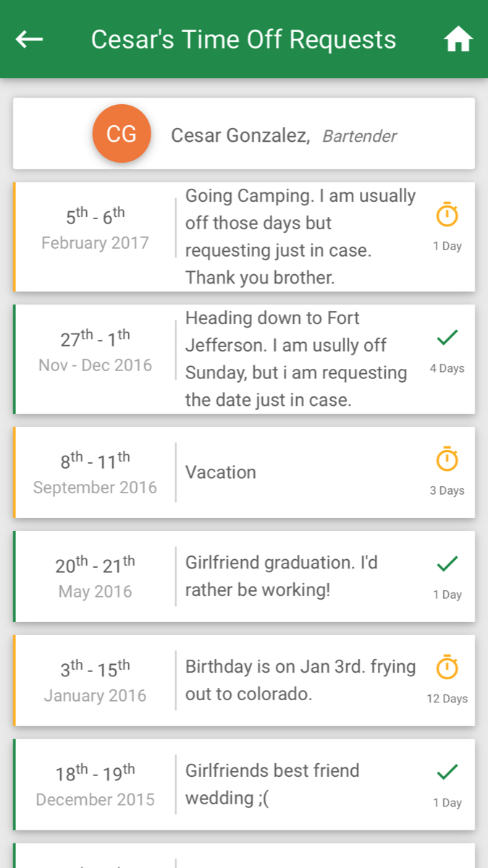Viewport: 488px width, 868px height.
Task: Go to home via house icon
Action: click(x=458, y=40)
